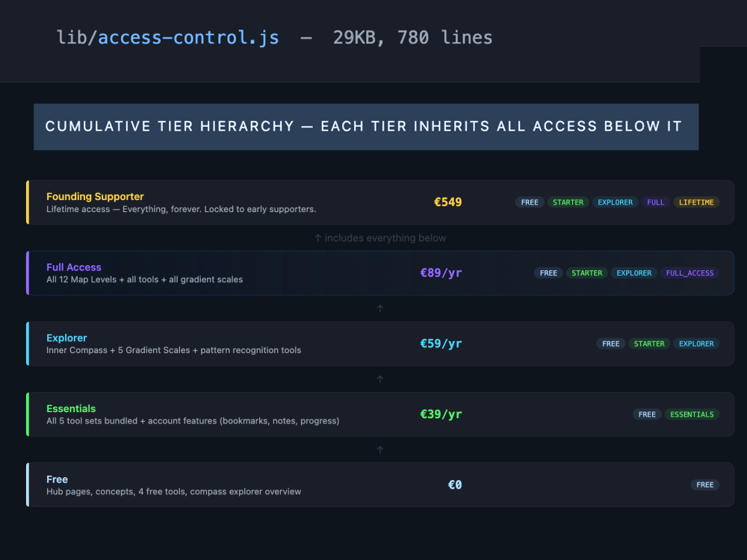Click the Founding Supporter tier title
747x560 pixels.
pos(95,196)
